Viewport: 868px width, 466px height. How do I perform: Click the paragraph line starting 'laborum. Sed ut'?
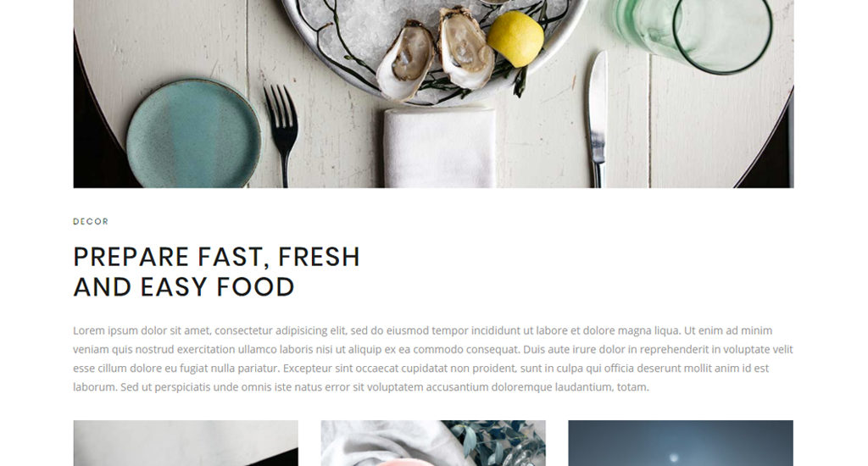click(361, 387)
